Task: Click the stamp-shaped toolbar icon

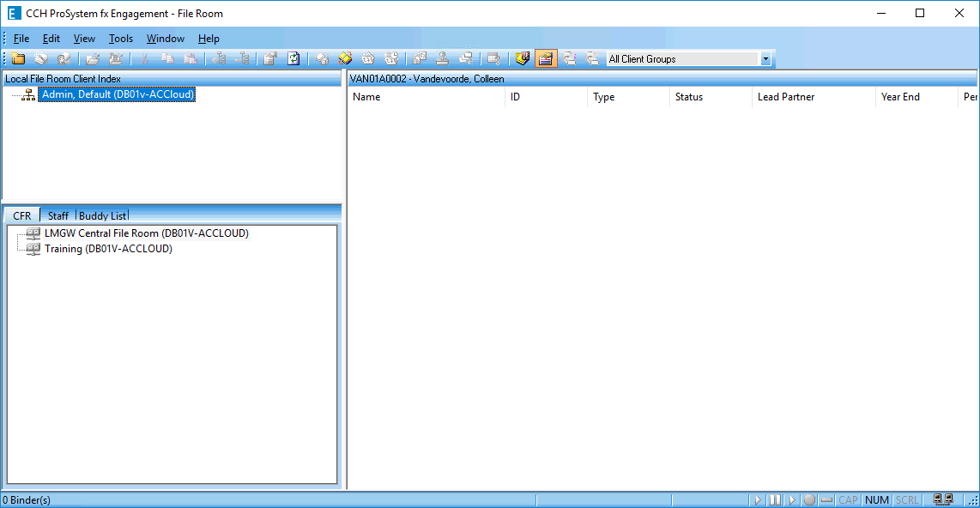Action: 443,58
